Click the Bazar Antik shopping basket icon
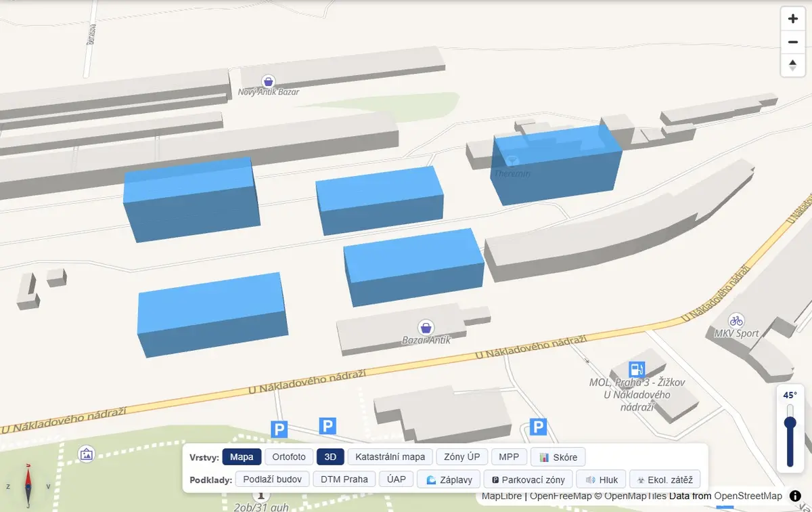This screenshot has width=812, height=512. coord(425,327)
